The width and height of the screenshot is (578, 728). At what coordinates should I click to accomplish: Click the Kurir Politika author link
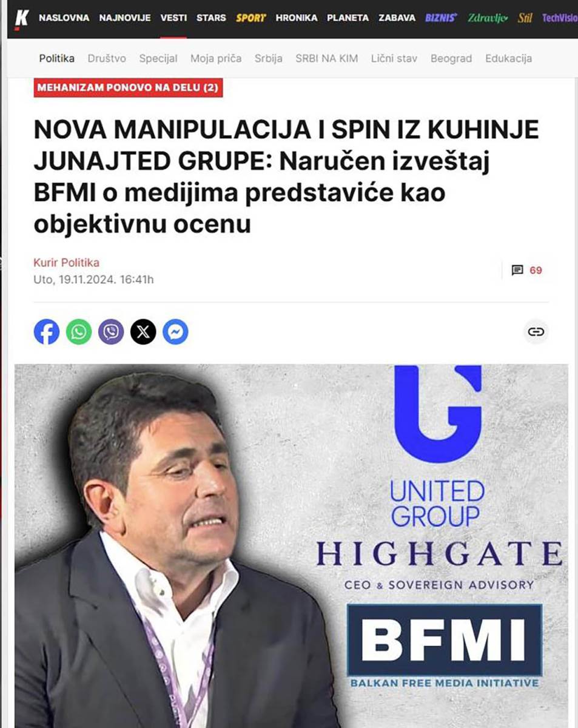(x=66, y=263)
